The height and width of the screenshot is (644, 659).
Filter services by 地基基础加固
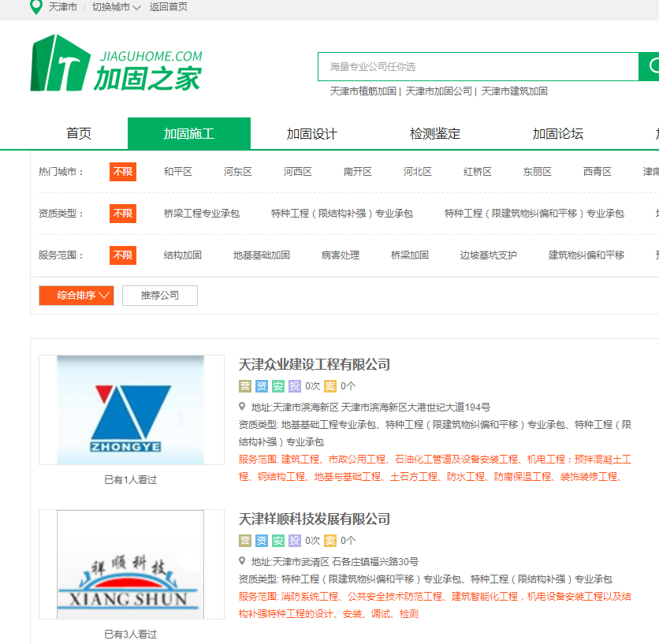[262, 255]
